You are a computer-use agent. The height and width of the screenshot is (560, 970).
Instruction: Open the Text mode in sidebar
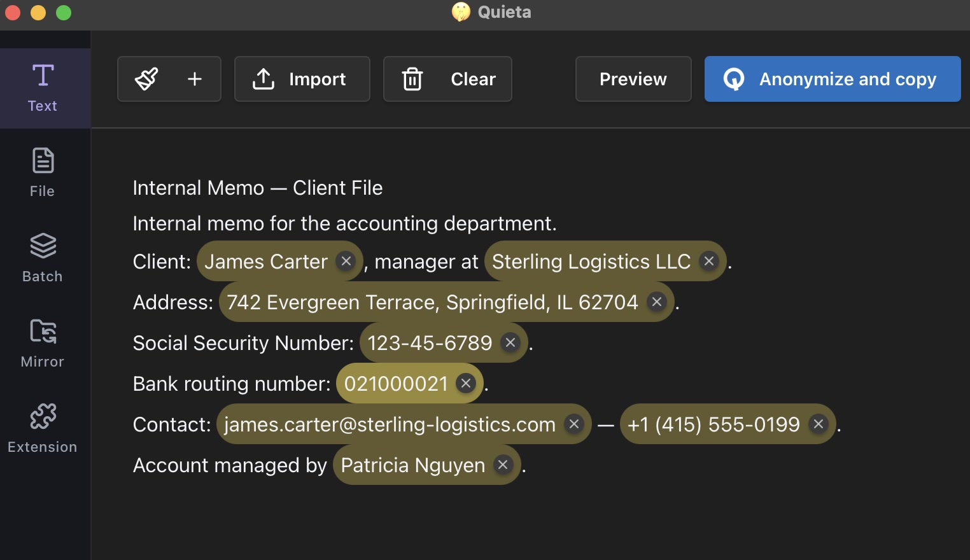point(43,88)
